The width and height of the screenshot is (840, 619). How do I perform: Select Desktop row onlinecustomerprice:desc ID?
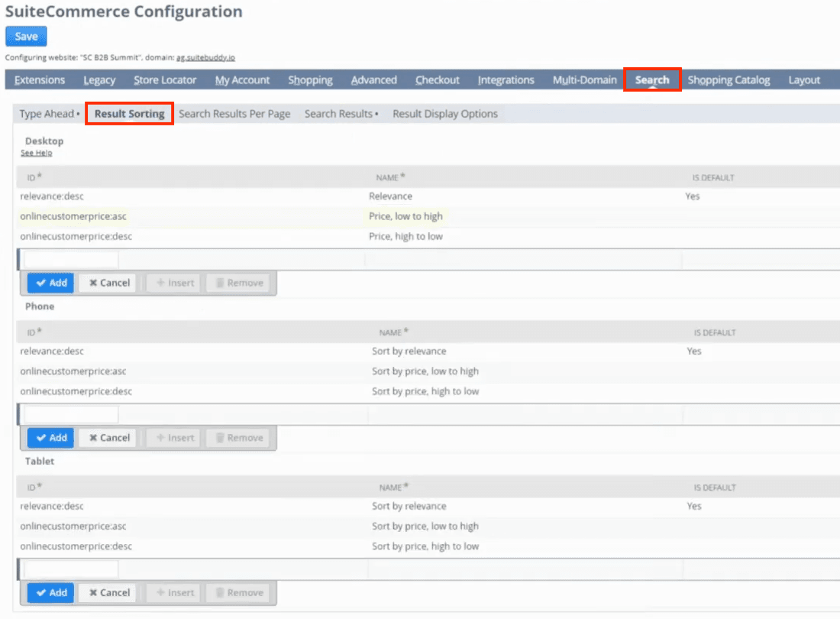point(76,236)
